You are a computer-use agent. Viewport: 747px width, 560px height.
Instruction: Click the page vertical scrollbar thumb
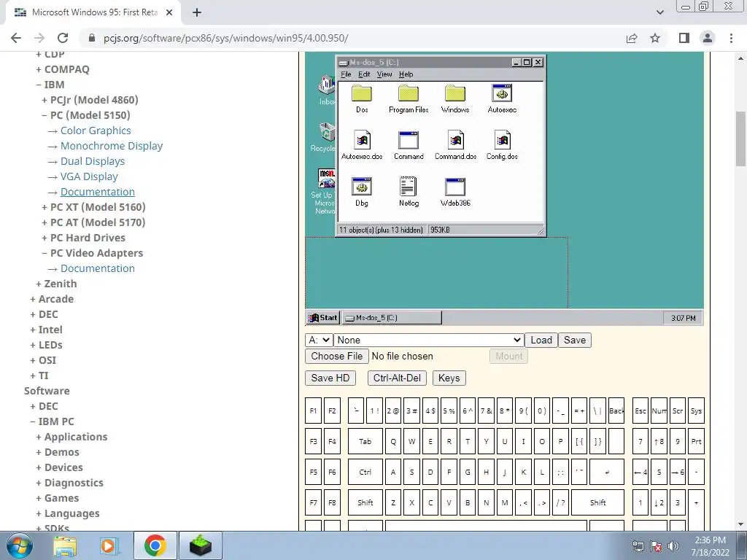(x=741, y=139)
